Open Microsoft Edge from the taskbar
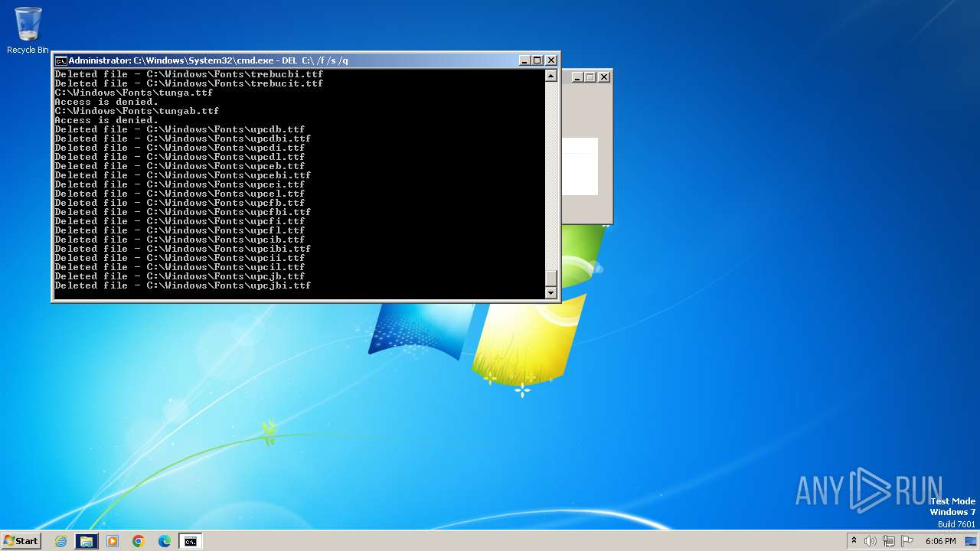 (x=165, y=541)
